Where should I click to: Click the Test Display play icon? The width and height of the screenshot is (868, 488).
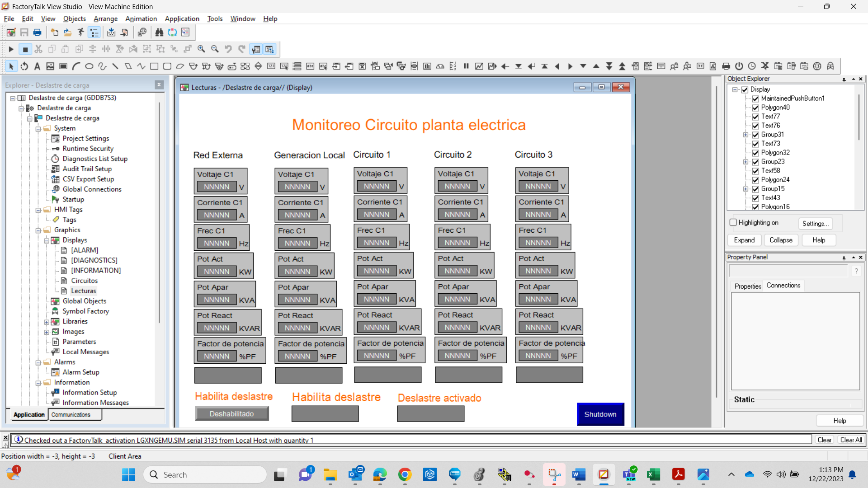(x=11, y=49)
